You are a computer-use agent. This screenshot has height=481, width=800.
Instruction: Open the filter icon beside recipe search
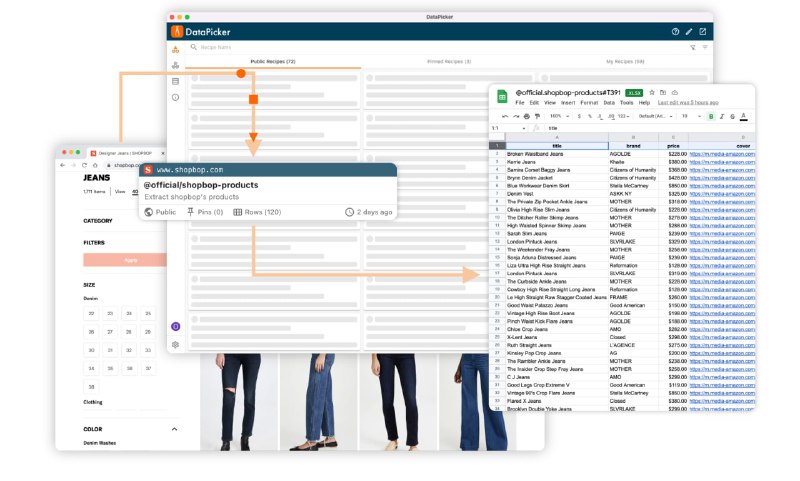tap(692, 47)
